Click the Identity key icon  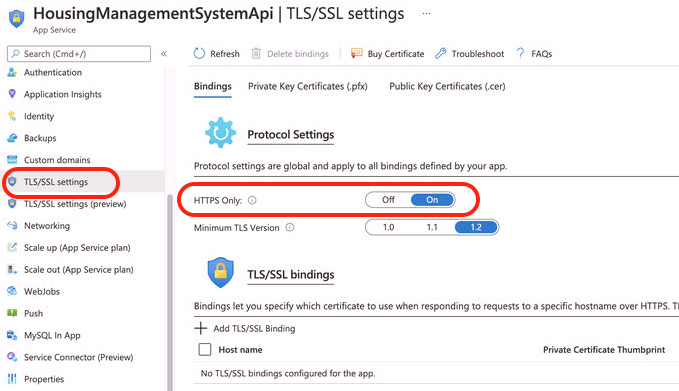[x=12, y=116]
